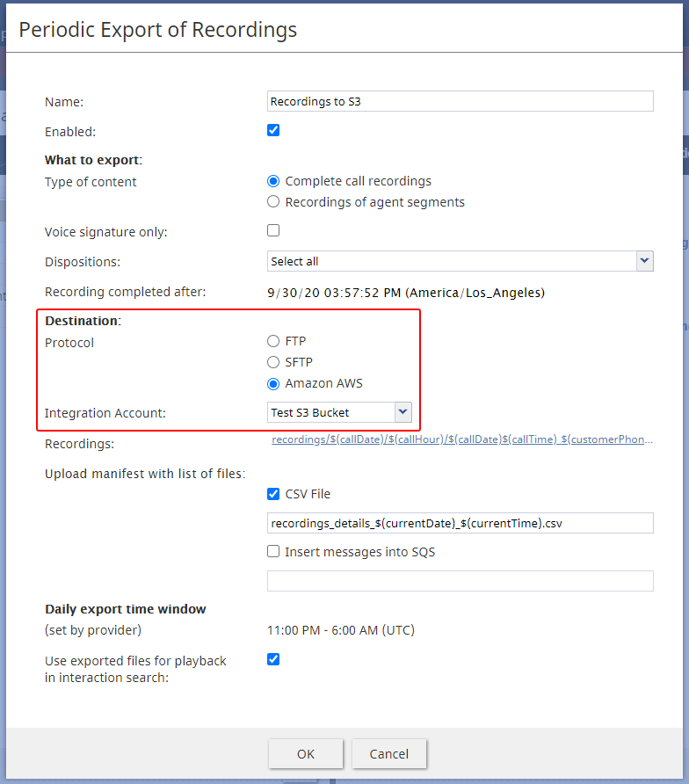Open the recordings file name pattern link
689x784 pixels.
point(462,439)
